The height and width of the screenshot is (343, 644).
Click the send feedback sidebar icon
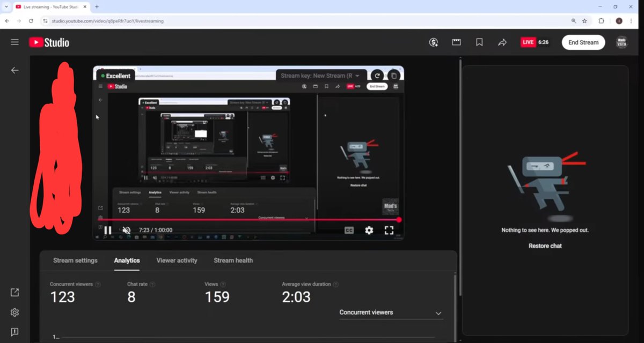click(x=14, y=332)
